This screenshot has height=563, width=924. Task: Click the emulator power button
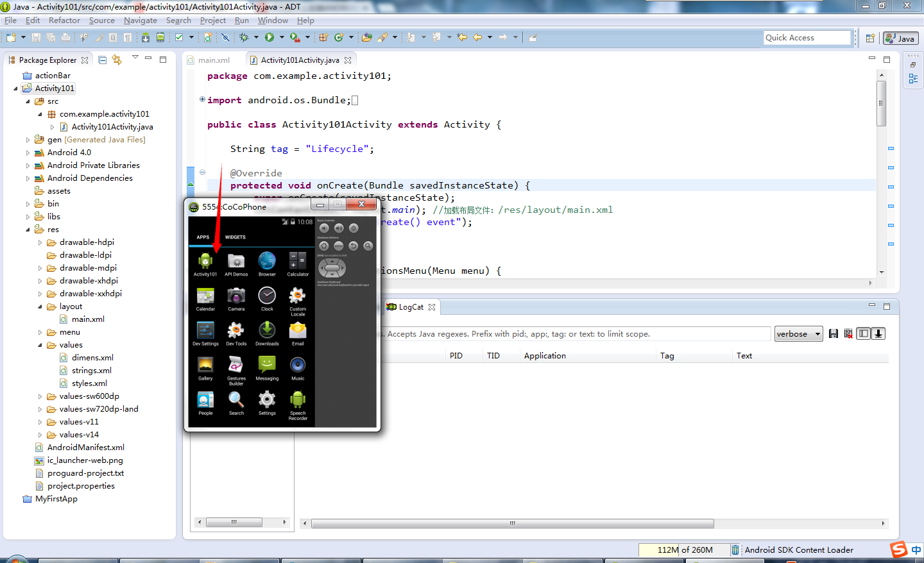[x=354, y=228]
